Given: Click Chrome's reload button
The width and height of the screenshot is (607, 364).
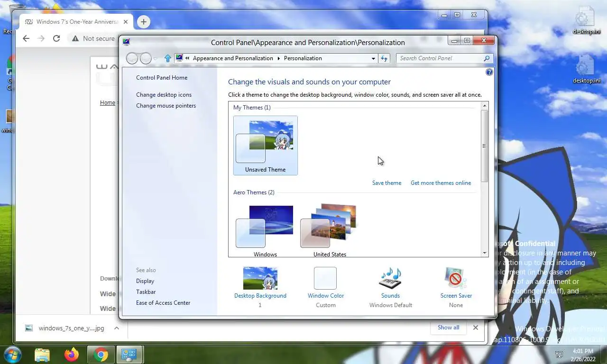Looking at the screenshot, I should click(x=56, y=38).
